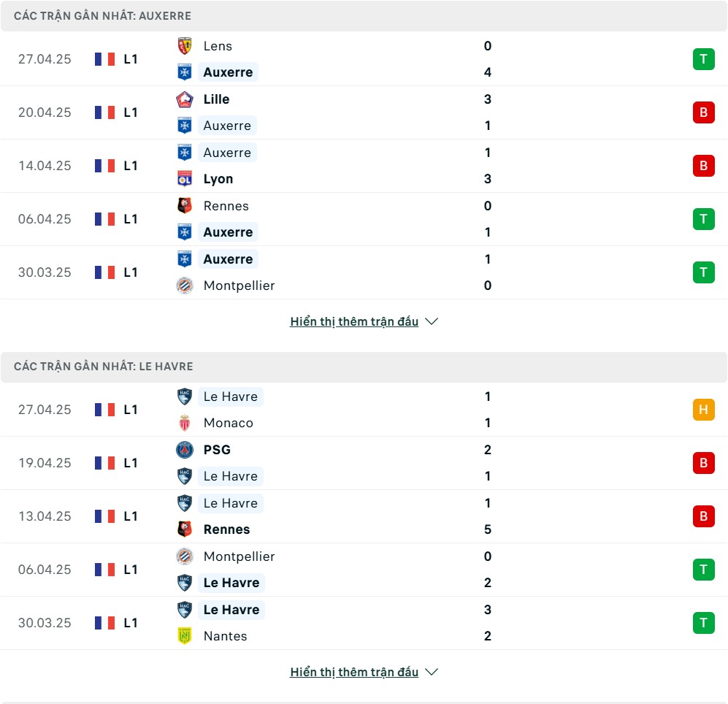Expand more Le Havre matches link
728x704 pixels.
click(354, 672)
